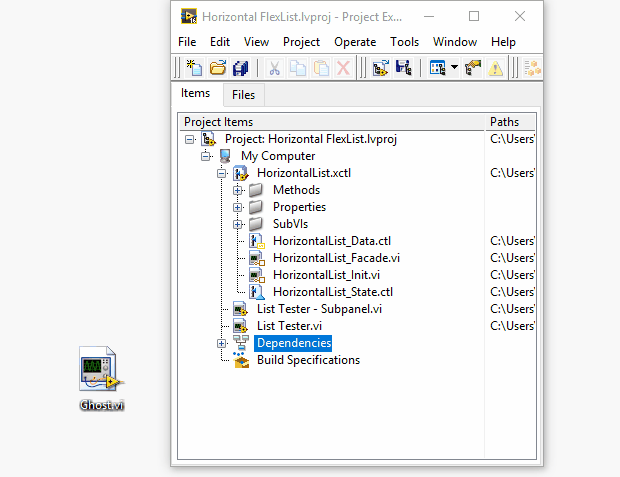Select HorizontalList.xctl in the tree
620x477 pixels.
tap(304, 173)
